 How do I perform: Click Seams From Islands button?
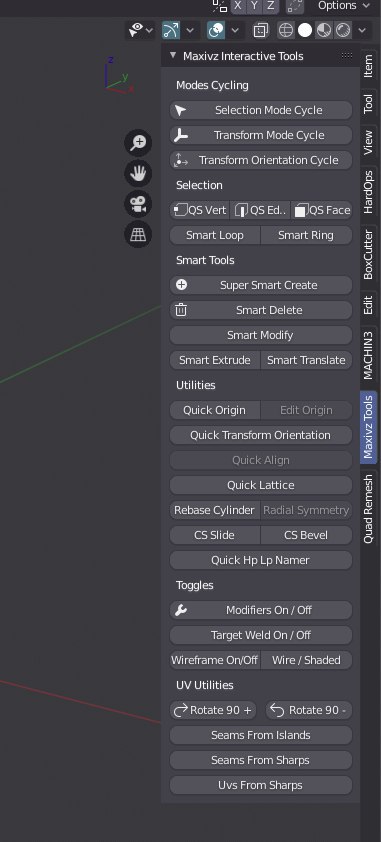click(x=261, y=735)
